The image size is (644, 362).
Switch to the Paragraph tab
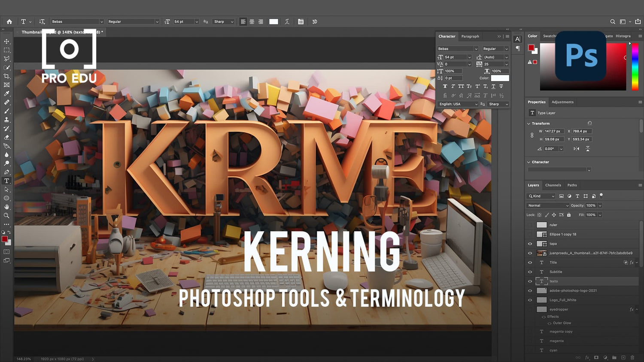(x=470, y=36)
